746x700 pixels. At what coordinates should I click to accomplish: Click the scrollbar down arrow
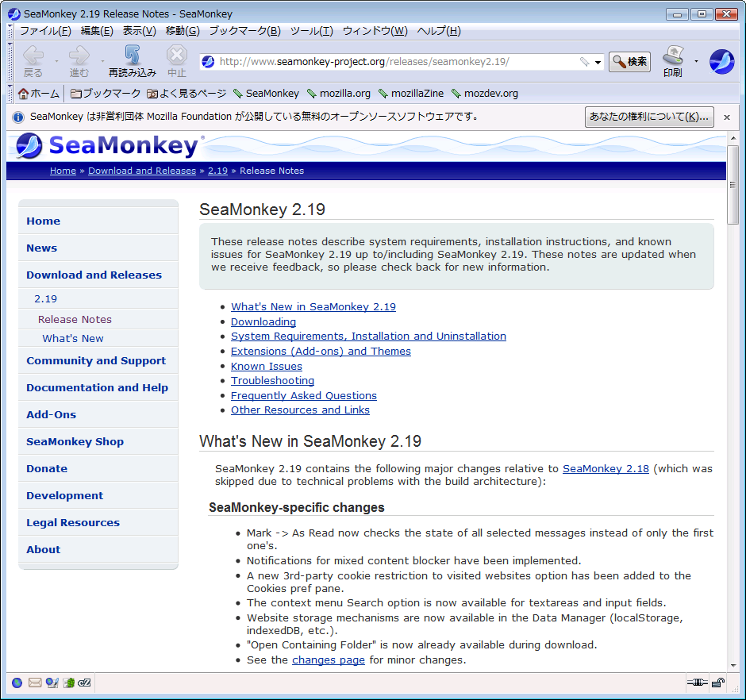(733, 665)
